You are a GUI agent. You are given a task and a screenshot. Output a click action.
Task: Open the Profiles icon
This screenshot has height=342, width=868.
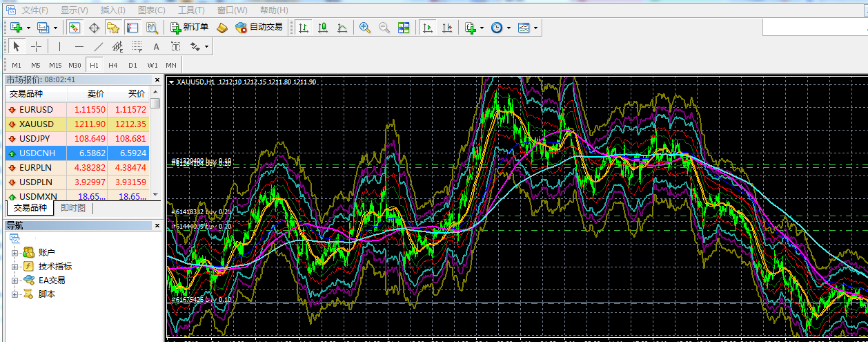[43, 28]
